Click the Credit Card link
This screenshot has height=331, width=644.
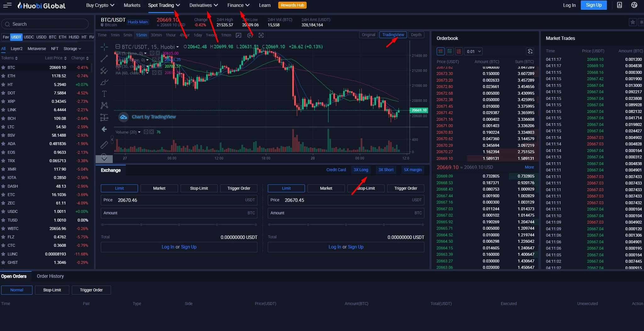pyautogui.click(x=336, y=170)
